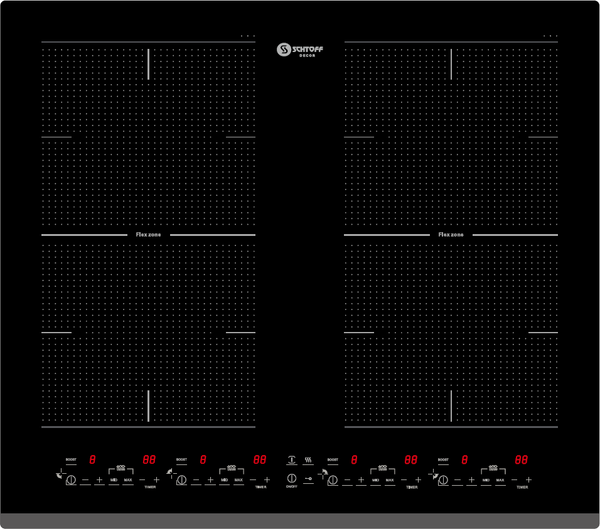Select the third-from-left cooking zone icon
600x529 pixels.
pyautogui.click(x=333, y=480)
